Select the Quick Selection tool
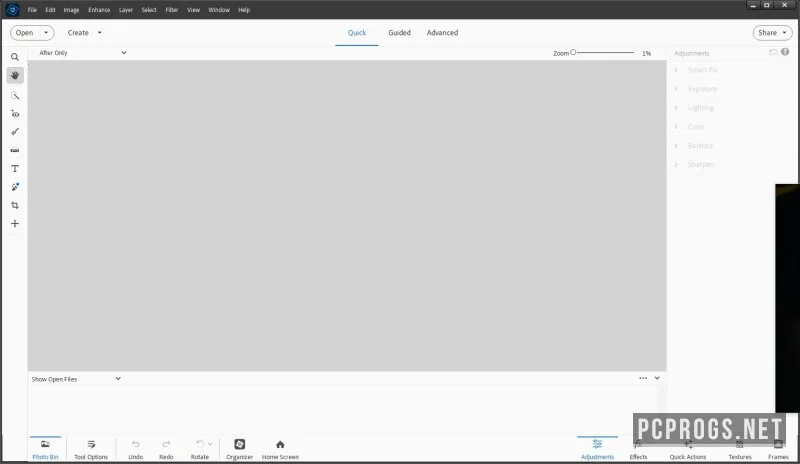This screenshot has width=800, height=464. click(15, 95)
